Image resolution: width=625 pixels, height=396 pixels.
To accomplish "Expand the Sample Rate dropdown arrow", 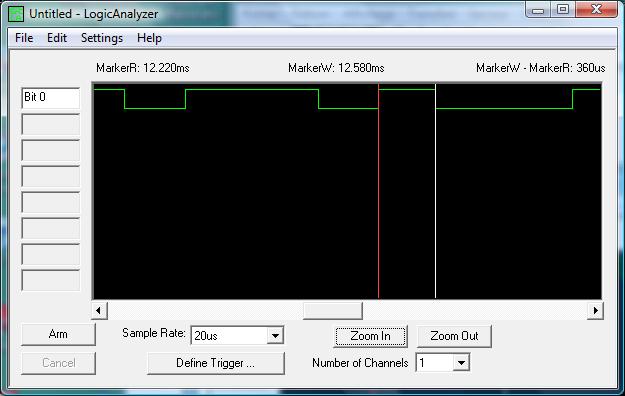I will (275, 336).
